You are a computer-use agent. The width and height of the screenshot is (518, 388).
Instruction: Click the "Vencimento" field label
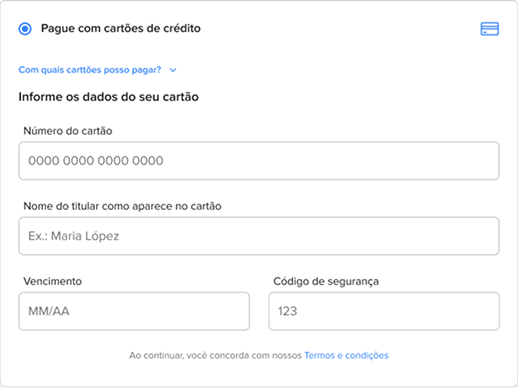52,281
